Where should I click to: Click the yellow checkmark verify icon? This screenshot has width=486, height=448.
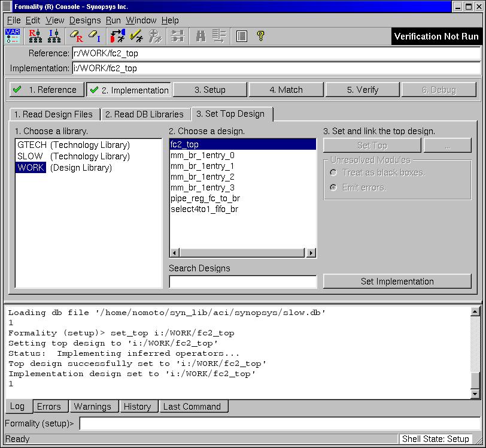tap(136, 36)
